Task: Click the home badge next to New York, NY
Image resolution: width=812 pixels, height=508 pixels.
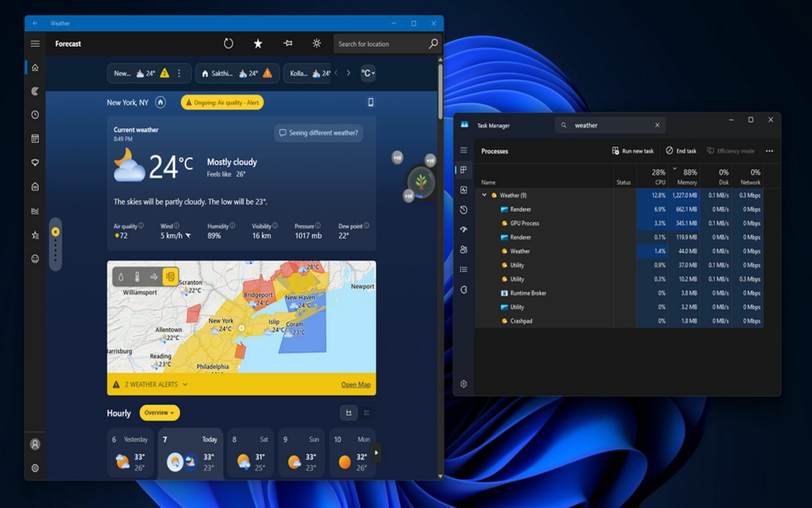Action: pyautogui.click(x=160, y=102)
